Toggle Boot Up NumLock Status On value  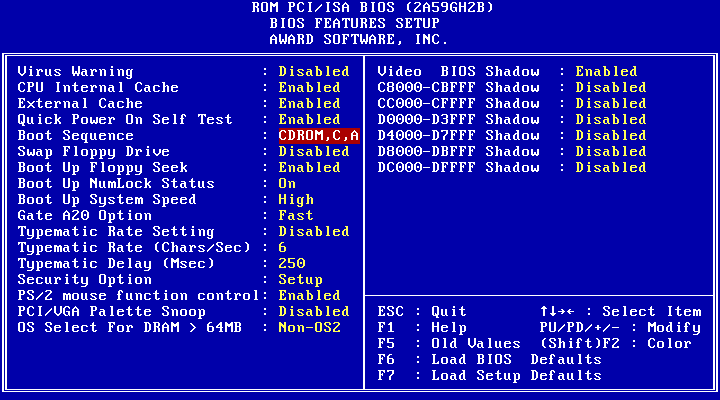pos(287,183)
